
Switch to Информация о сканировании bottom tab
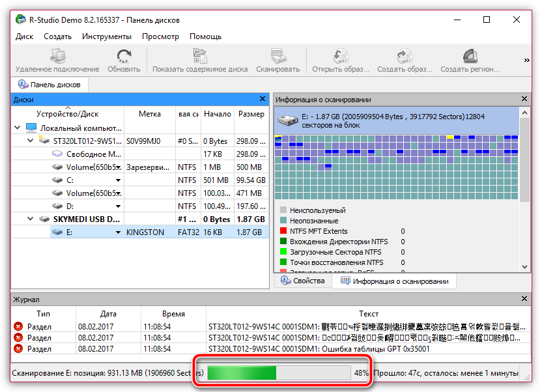click(x=394, y=281)
